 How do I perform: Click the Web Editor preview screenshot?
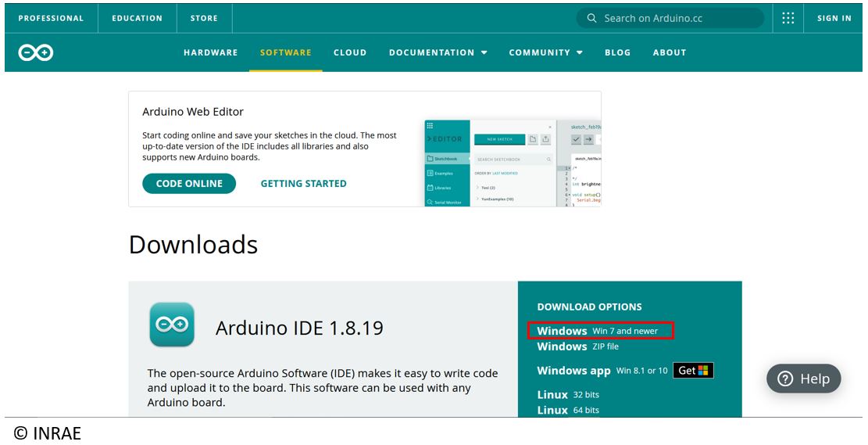[513, 163]
